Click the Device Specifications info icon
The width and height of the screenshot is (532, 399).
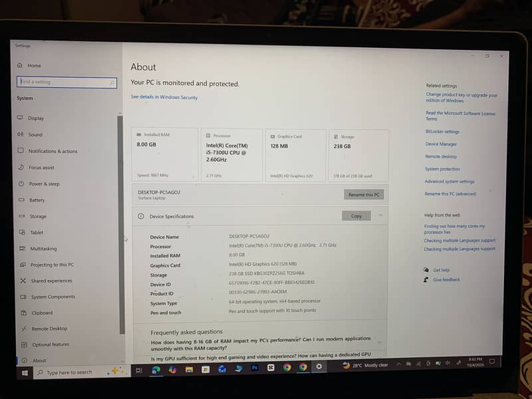point(141,216)
